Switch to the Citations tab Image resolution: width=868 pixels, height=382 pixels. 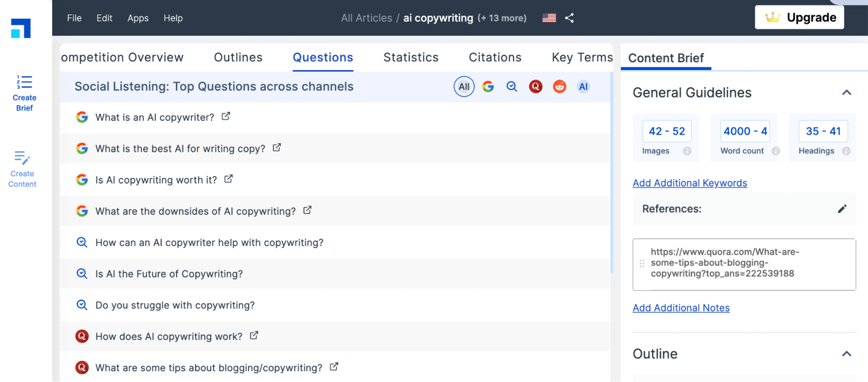click(x=495, y=57)
